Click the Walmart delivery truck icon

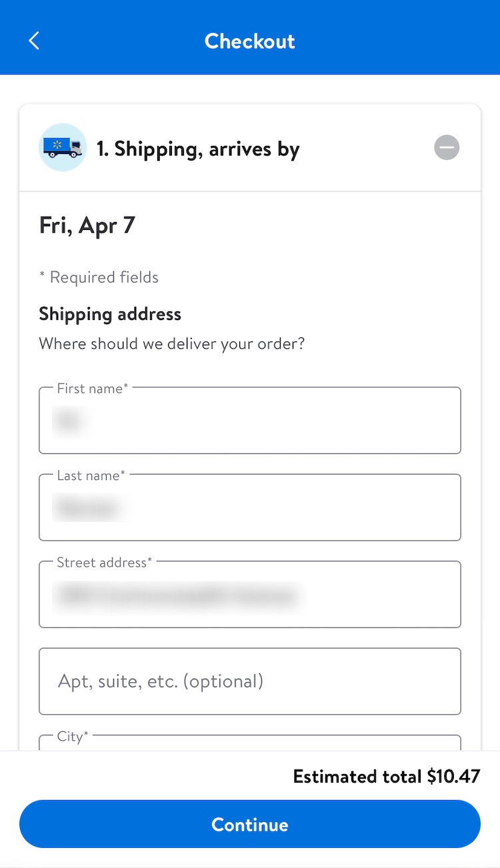[x=63, y=147]
